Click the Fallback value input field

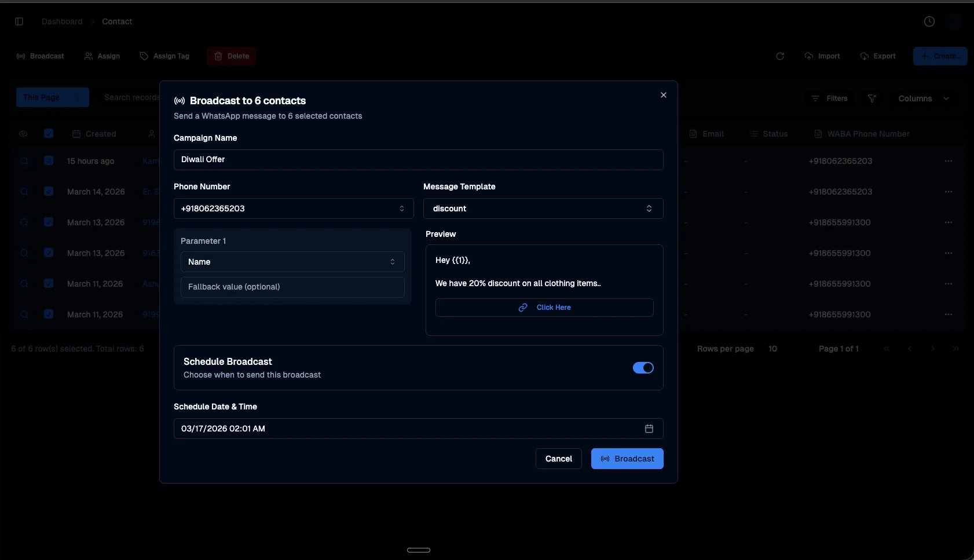(x=292, y=287)
